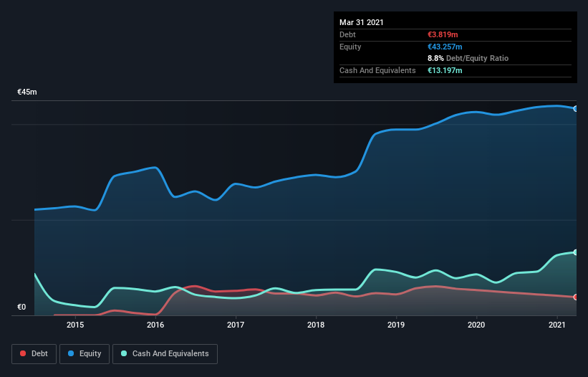Click the 2018 x-axis label
The width and height of the screenshot is (588, 377).
pos(316,325)
